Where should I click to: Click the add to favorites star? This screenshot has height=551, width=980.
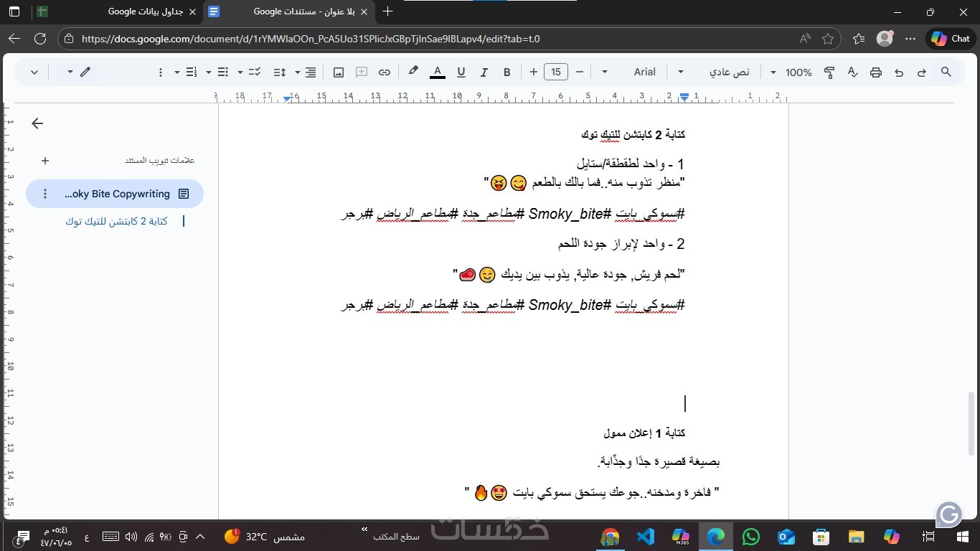[828, 39]
